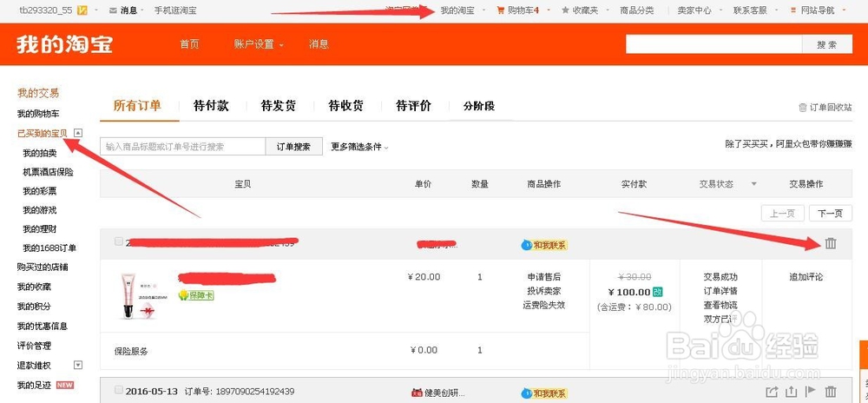Image resolution: width=868 pixels, height=403 pixels.
Task: Switch to the 待发货 tab
Action: (x=279, y=106)
